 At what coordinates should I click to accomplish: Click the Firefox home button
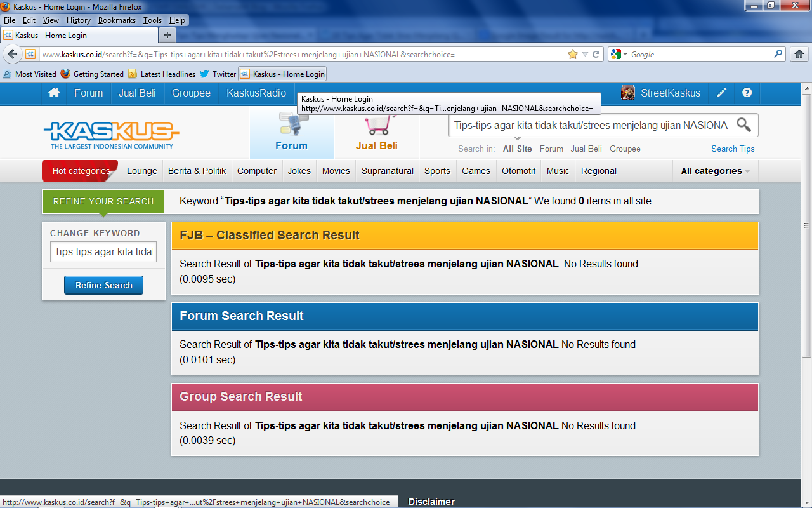point(799,55)
